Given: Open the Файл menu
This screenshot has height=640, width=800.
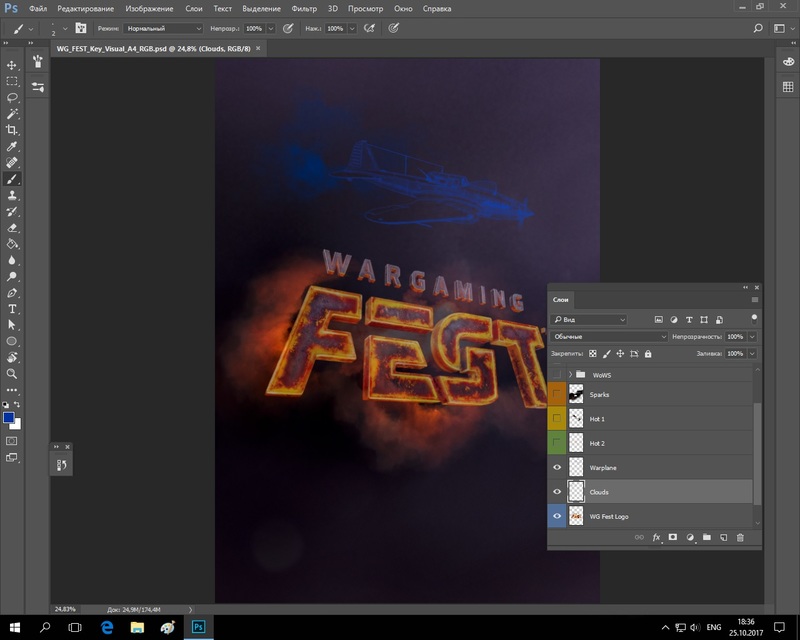Looking at the screenshot, I should [38, 9].
